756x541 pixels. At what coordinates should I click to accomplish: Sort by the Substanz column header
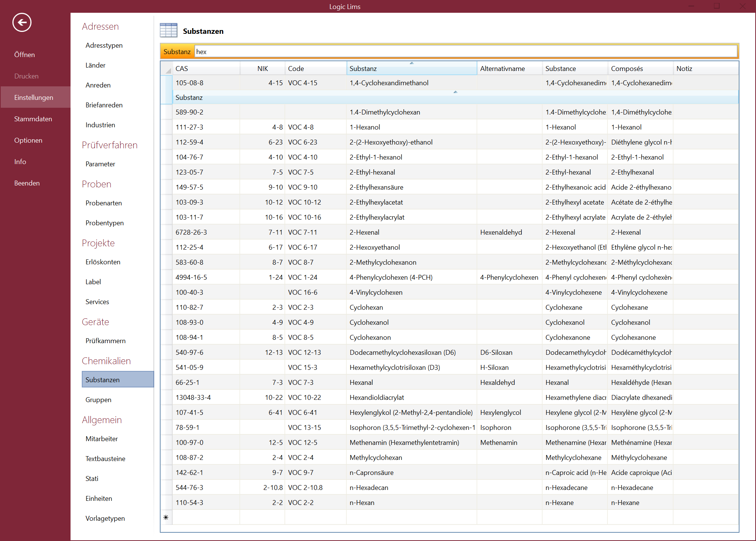pyautogui.click(x=412, y=69)
